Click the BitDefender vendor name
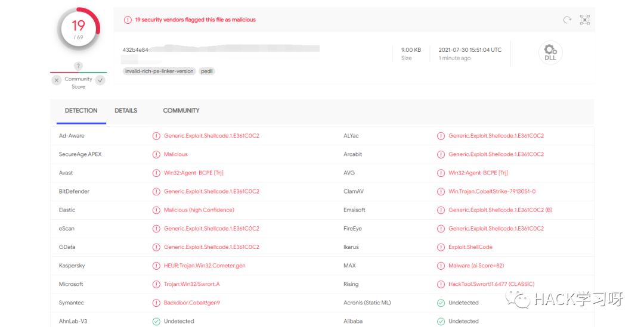 pyautogui.click(x=74, y=191)
